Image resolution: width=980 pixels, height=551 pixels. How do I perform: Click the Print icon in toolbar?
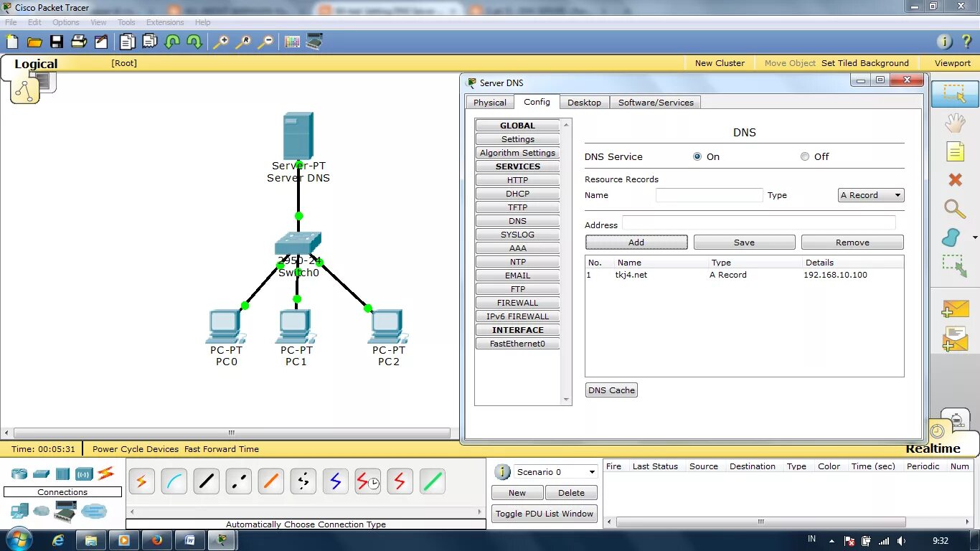[79, 42]
